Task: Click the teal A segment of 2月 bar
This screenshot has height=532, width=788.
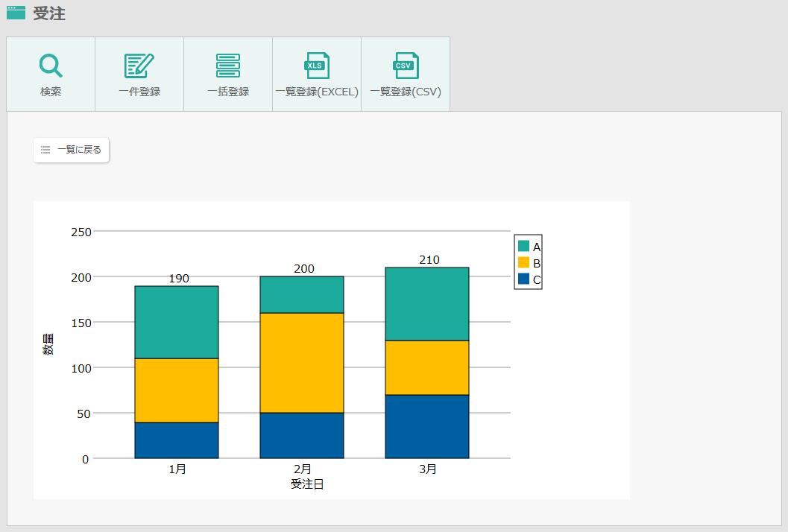Action: tap(302, 294)
